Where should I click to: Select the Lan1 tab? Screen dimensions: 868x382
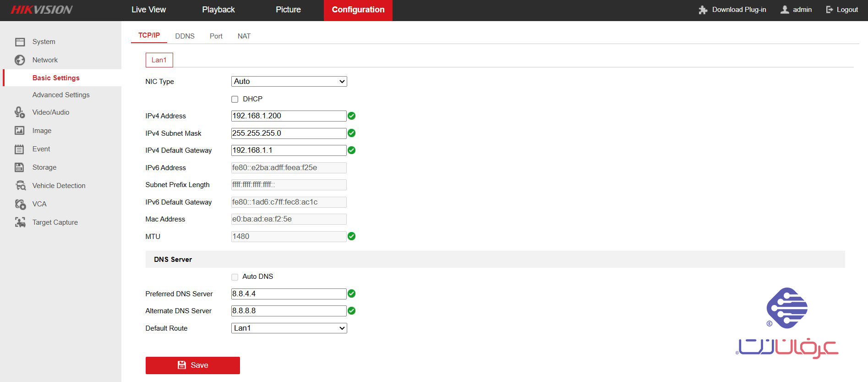(159, 60)
